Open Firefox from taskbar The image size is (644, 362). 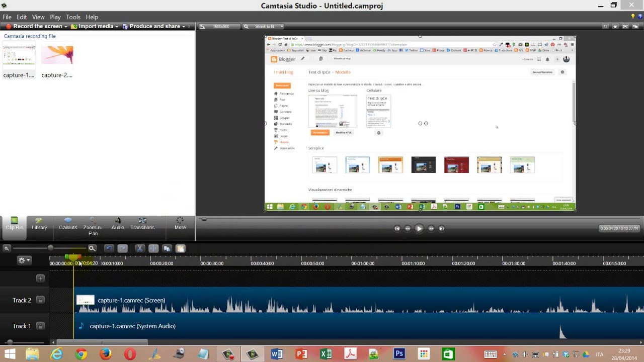click(106, 354)
